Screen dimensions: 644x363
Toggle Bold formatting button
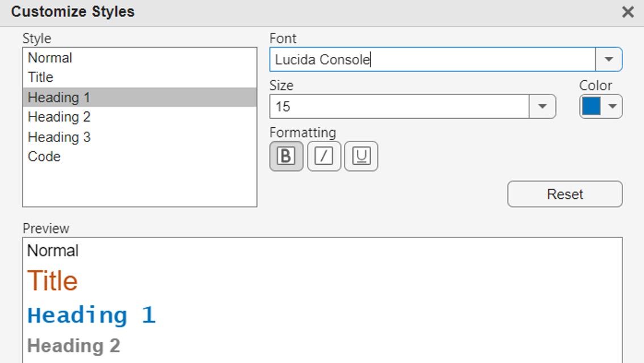(x=286, y=156)
